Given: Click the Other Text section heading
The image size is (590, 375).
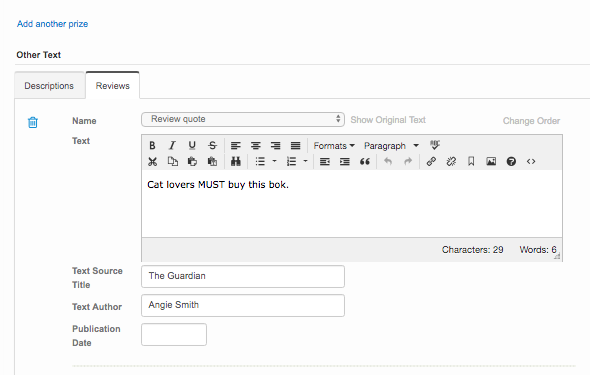Looking at the screenshot, I should click(x=38, y=55).
